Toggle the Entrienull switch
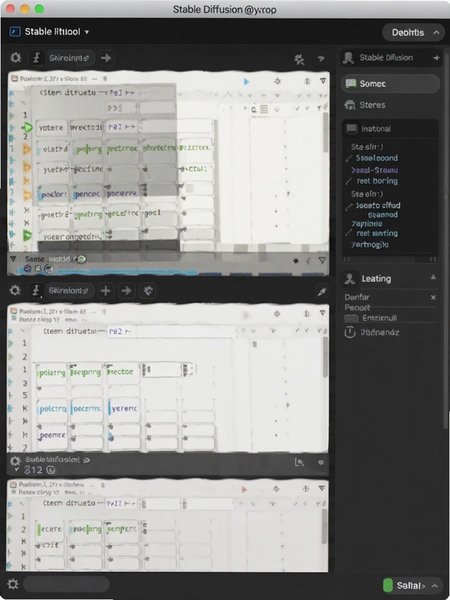This screenshot has width=450, height=600. [x=351, y=318]
